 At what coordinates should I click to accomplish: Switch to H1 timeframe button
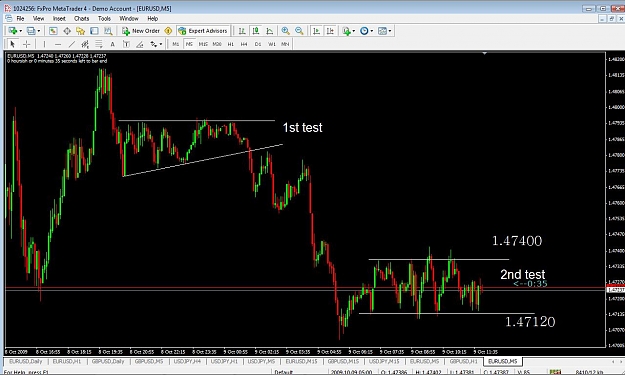pos(230,44)
